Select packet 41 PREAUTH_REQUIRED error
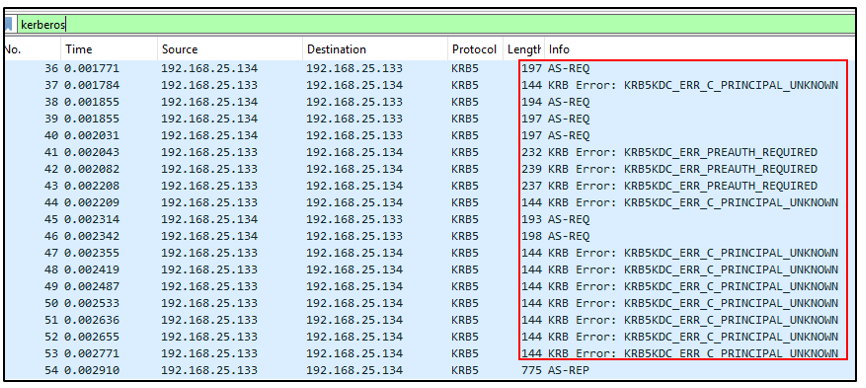The height and width of the screenshot is (388, 866). click(x=430, y=152)
